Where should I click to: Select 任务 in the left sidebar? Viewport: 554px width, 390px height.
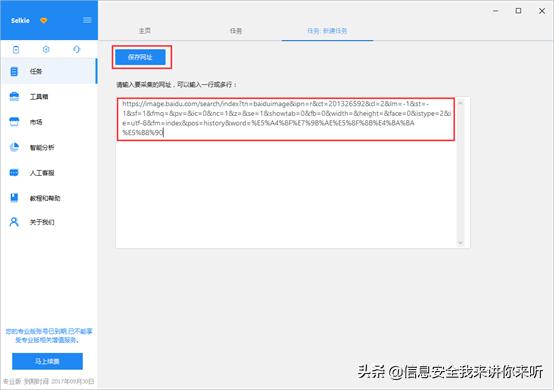49,71
